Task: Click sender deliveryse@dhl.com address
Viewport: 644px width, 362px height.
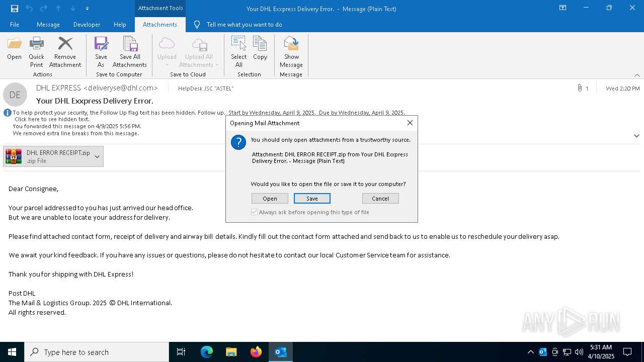Action: pos(121,88)
